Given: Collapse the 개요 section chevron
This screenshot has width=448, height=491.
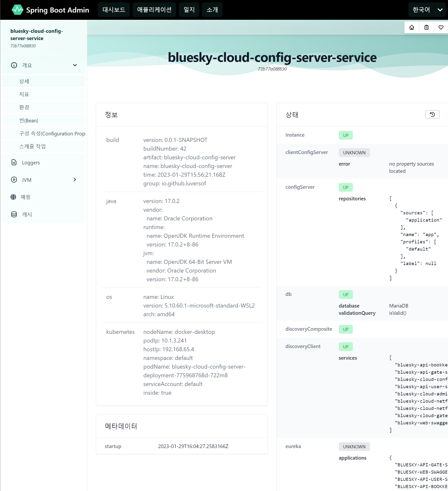Looking at the screenshot, I should tap(75, 65).
